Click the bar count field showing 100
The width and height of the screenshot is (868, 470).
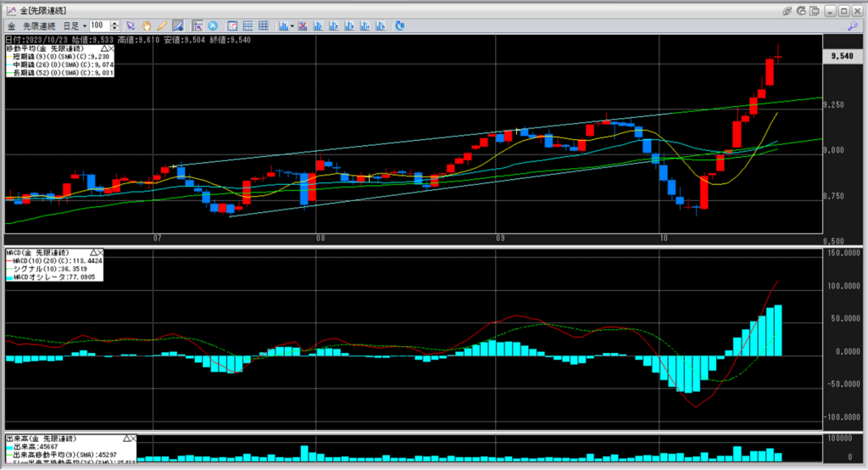pyautogui.click(x=98, y=25)
